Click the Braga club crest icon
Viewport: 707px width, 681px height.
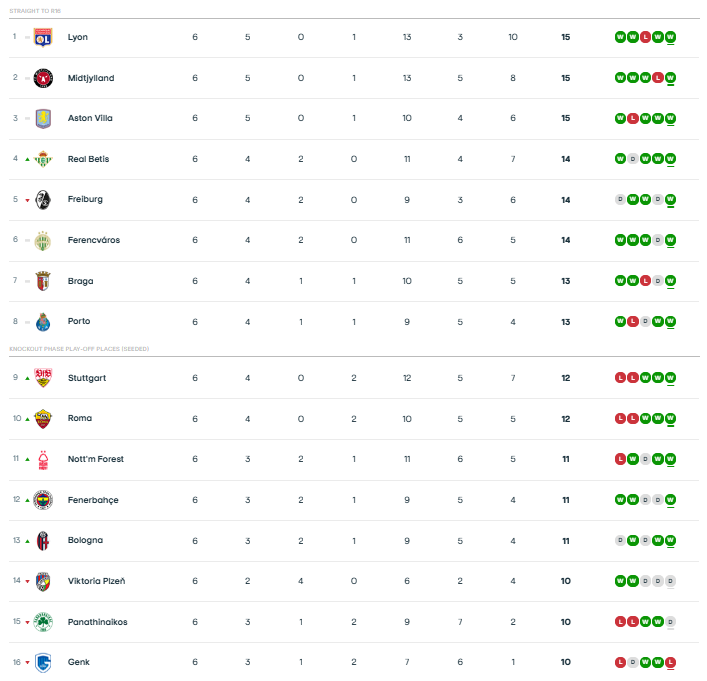pos(42,281)
